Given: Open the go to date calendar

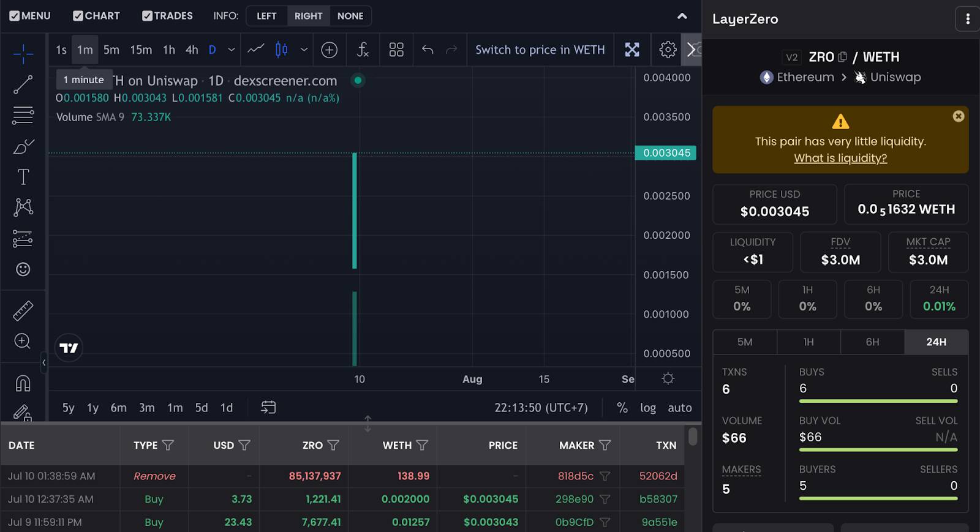Looking at the screenshot, I should point(268,408).
